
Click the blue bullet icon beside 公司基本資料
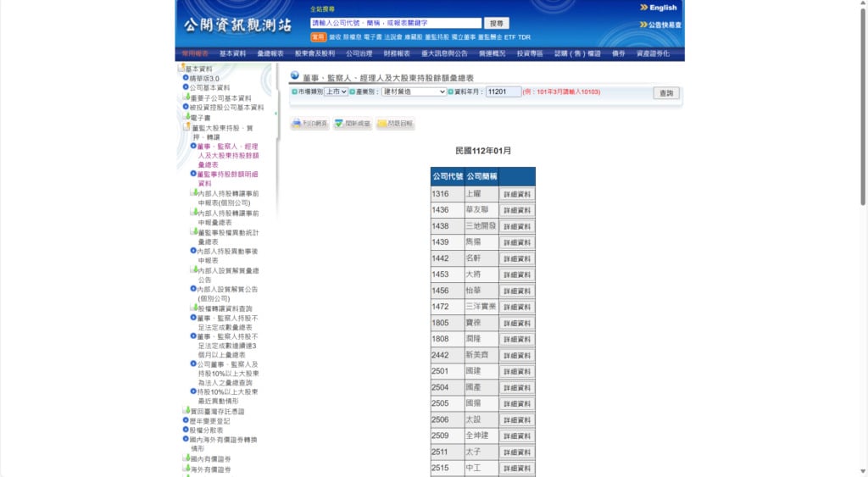(x=186, y=87)
